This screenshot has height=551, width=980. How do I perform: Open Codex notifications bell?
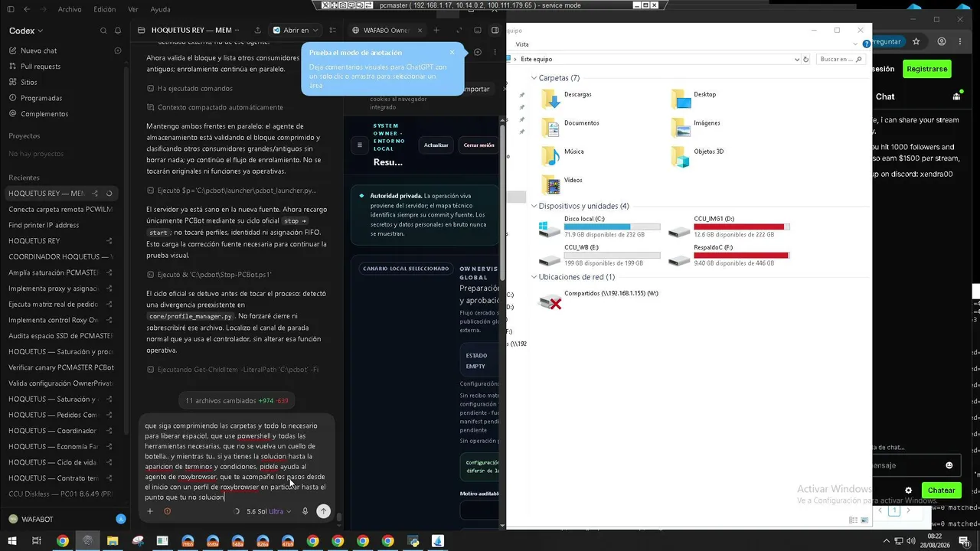118,31
